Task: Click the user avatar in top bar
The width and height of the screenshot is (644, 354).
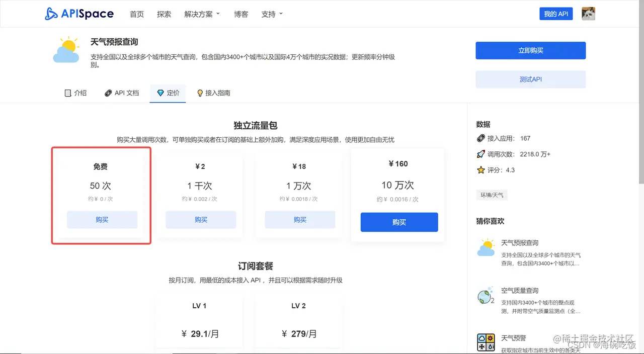Action: [x=588, y=14]
